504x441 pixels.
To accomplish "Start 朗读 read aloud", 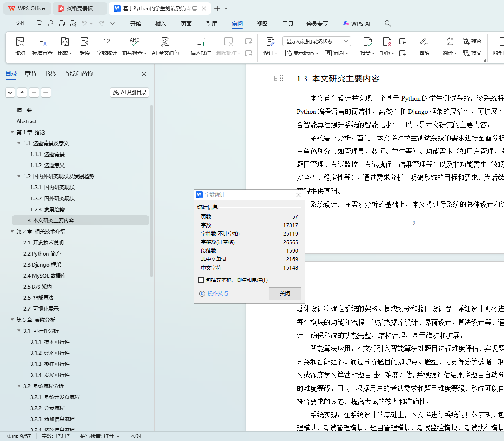I will coord(84,46).
